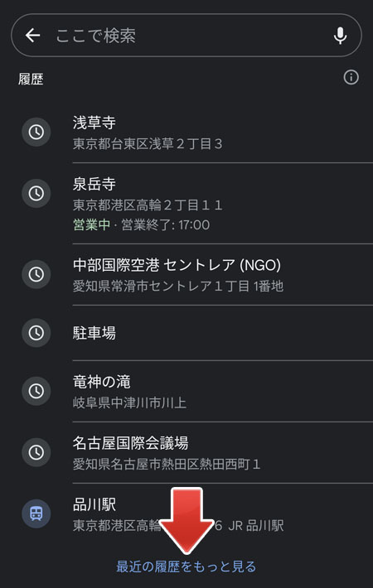This screenshot has height=588, width=373.
Task: Select 竜神の滝 history entry
Action: coord(186,391)
